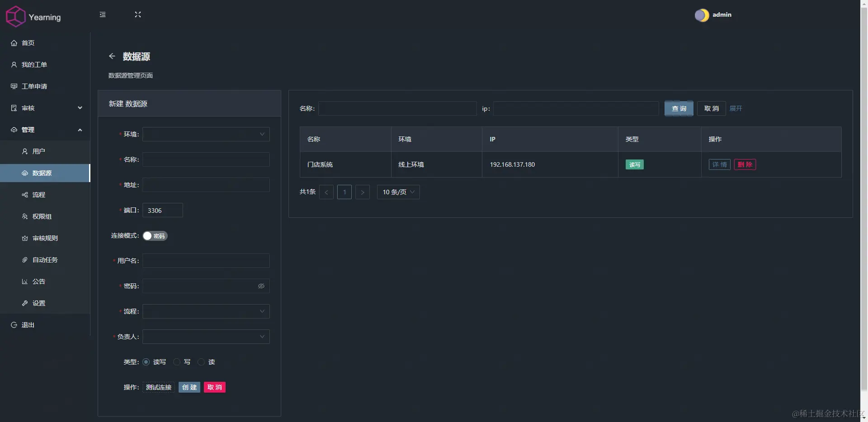Show password with the eye icon
This screenshot has width=868, height=422.
coord(261,286)
